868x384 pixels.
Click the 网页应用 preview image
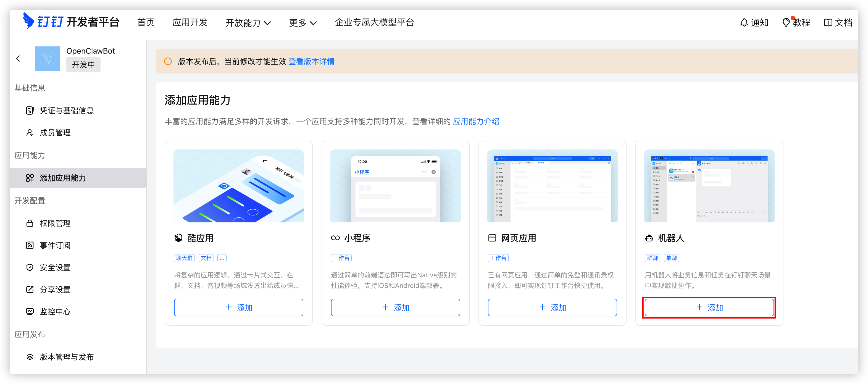[552, 186]
